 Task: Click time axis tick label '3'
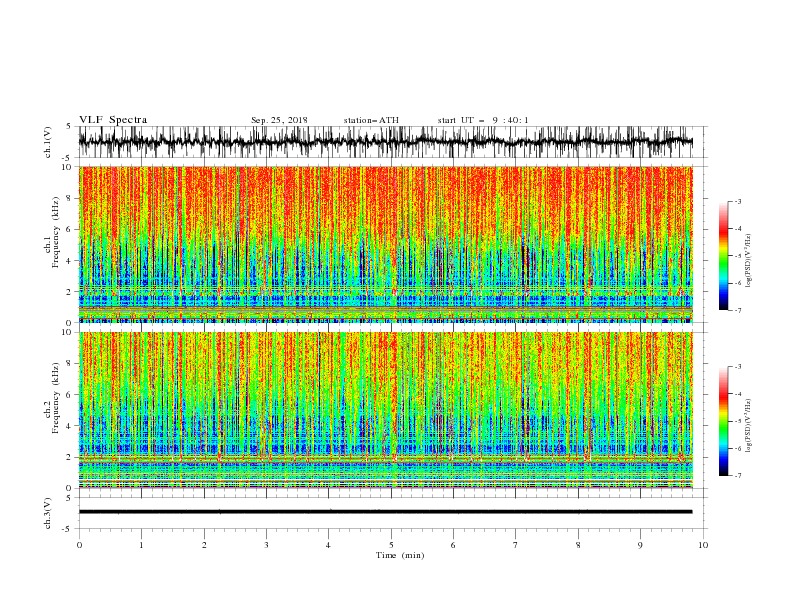(x=266, y=545)
